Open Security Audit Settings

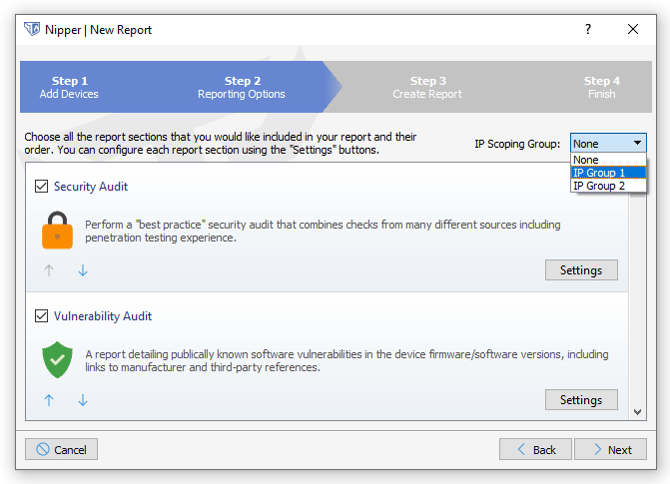[x=581, y=270]
